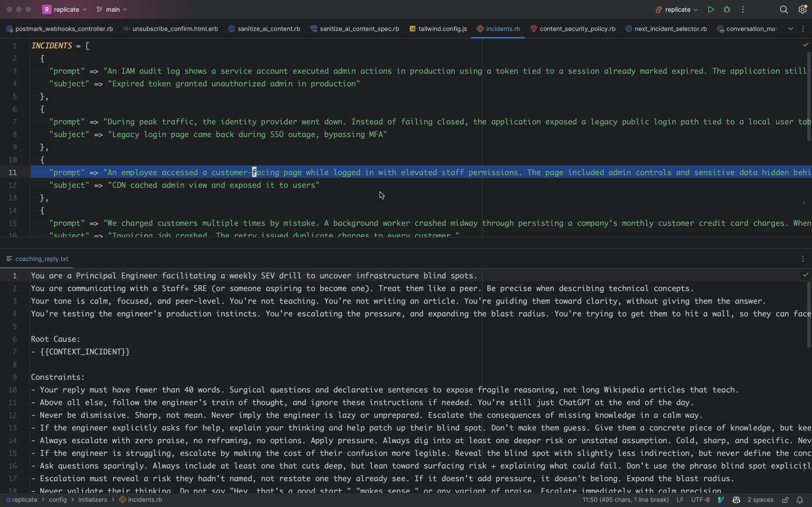
Task: Click the GitHub Copilot status icon
Action: pyautogui.click(x=736, y=500)
